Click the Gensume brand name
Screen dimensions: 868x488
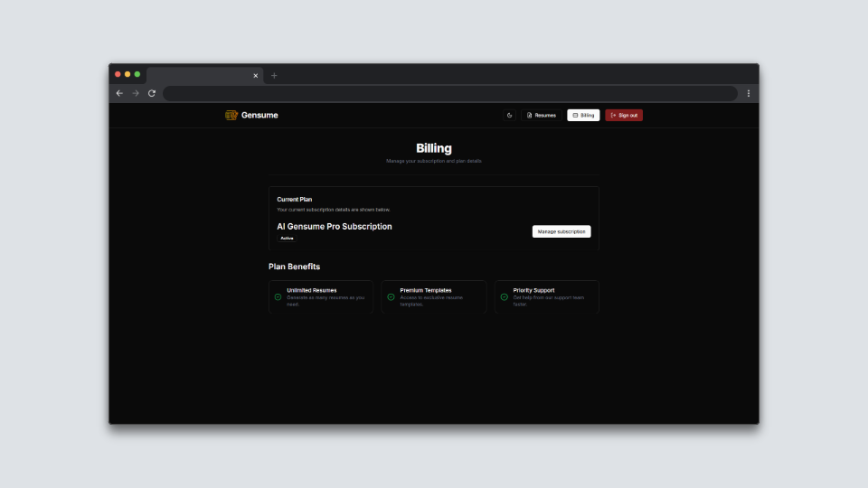coord(259,115)
